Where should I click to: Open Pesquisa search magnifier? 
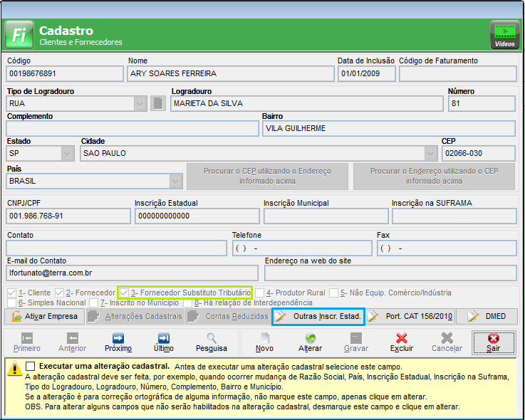tap(212, 342)
